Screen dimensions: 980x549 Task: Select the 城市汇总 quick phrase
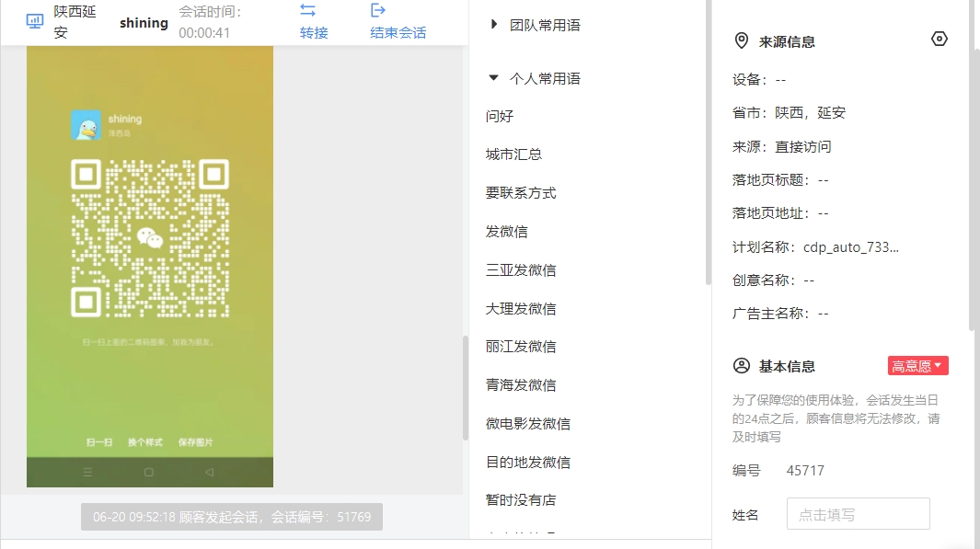tap(513, 154)
